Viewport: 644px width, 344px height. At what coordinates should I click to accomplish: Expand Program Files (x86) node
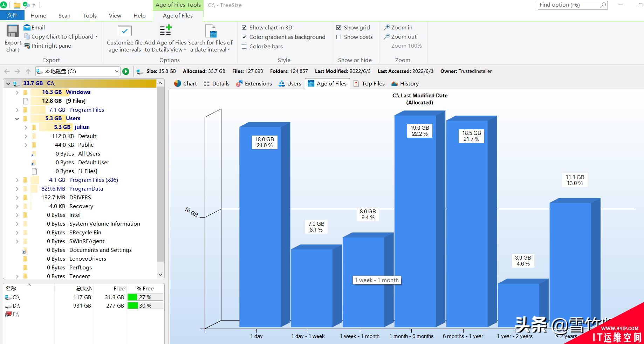coord(17,180)
